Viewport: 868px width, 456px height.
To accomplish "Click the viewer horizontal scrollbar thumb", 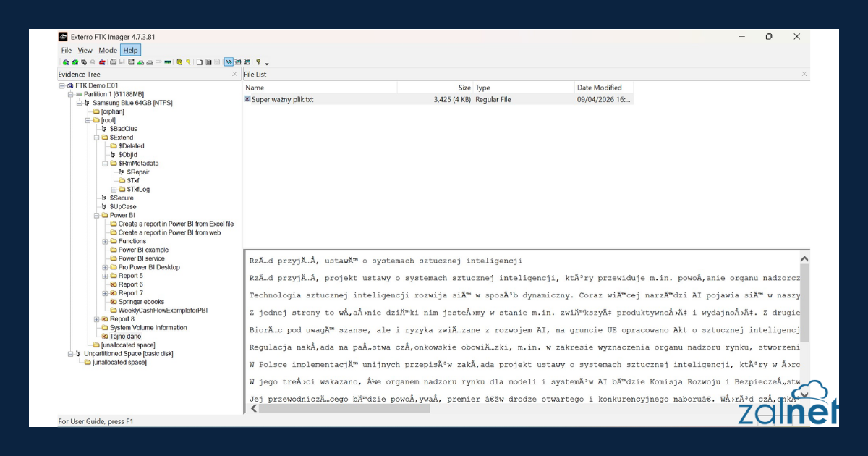I will pyautogui.click(x=344, y=408).
